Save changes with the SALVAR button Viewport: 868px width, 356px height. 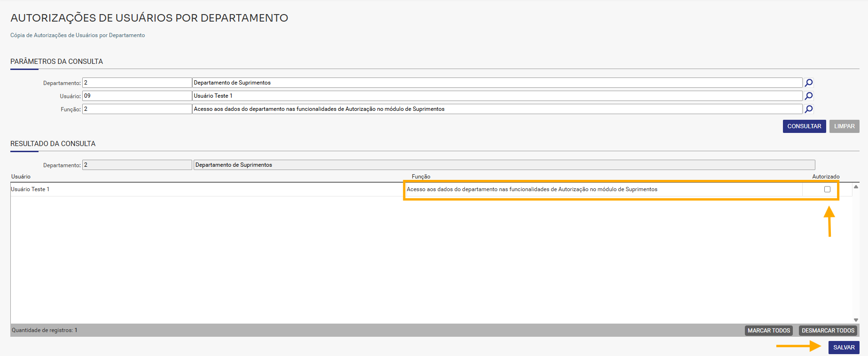844,348
